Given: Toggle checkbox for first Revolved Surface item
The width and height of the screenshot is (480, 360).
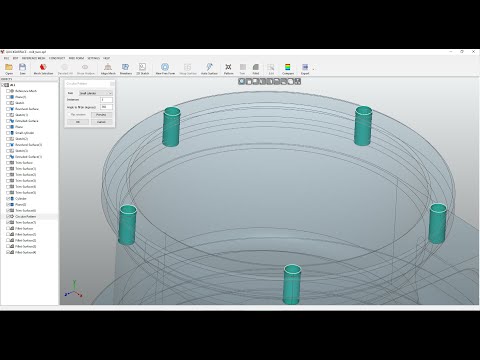Looking at the screenshot, I should [8, 109].
